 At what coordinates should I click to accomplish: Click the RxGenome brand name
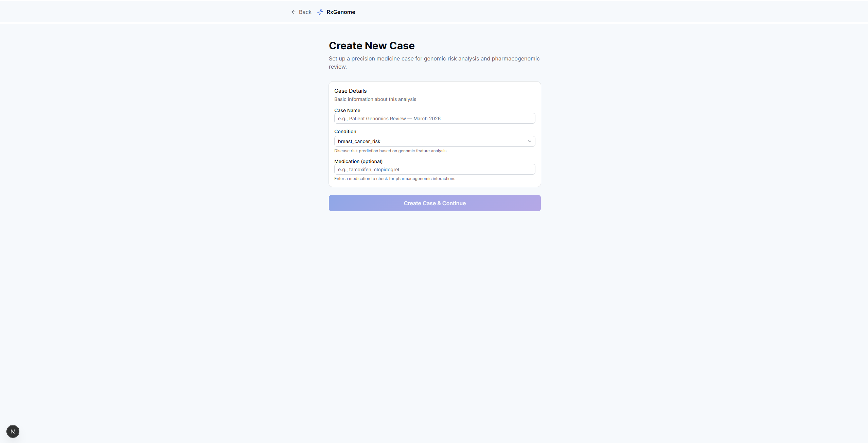click(x=341, y=12)
